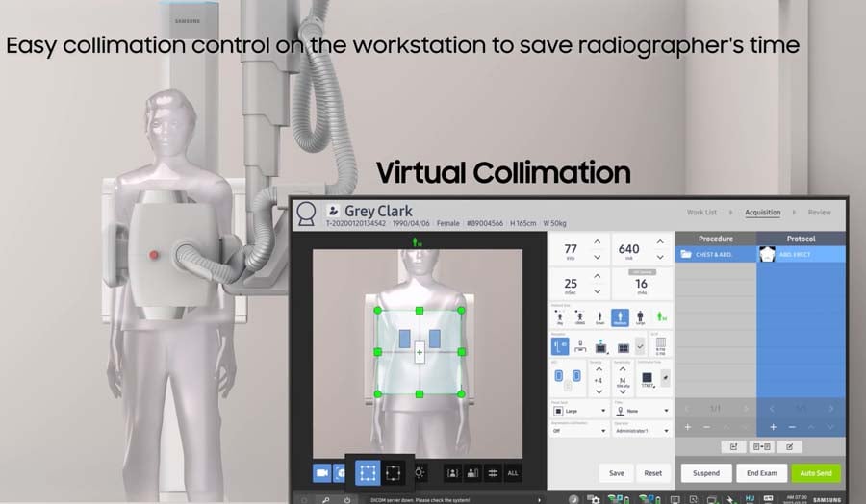The width and height of the screenshot is (866, 504).
Task: Open the brightness adjustment tool
Action: coord(420,473)
